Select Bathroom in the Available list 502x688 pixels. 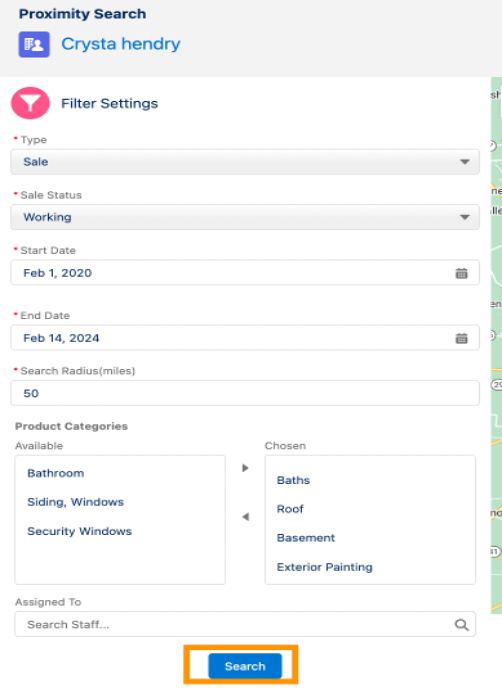[x=56, y=473]
